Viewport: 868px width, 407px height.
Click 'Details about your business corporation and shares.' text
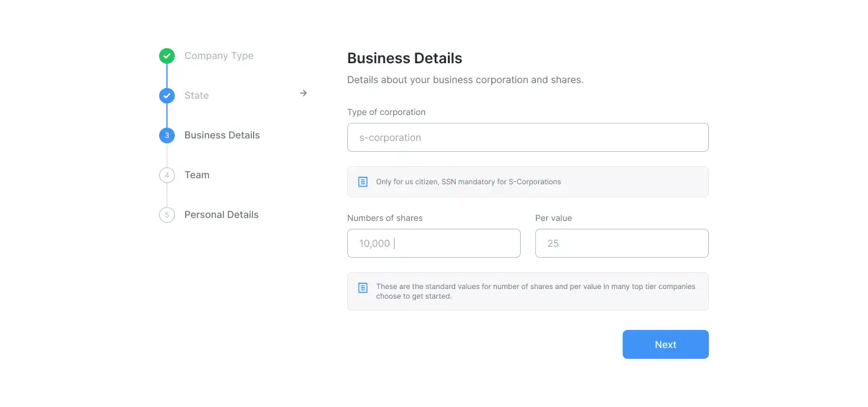(465, 79)
